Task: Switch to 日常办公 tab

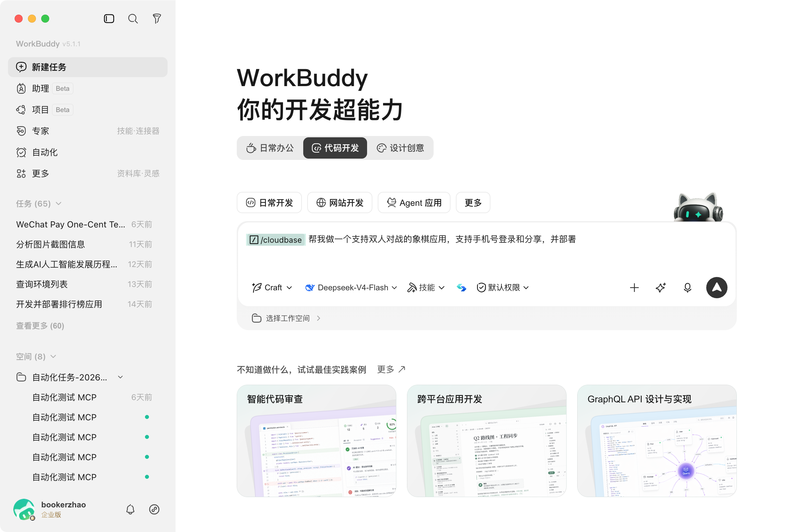Action: pyautogui.click(x=270, y=148)
